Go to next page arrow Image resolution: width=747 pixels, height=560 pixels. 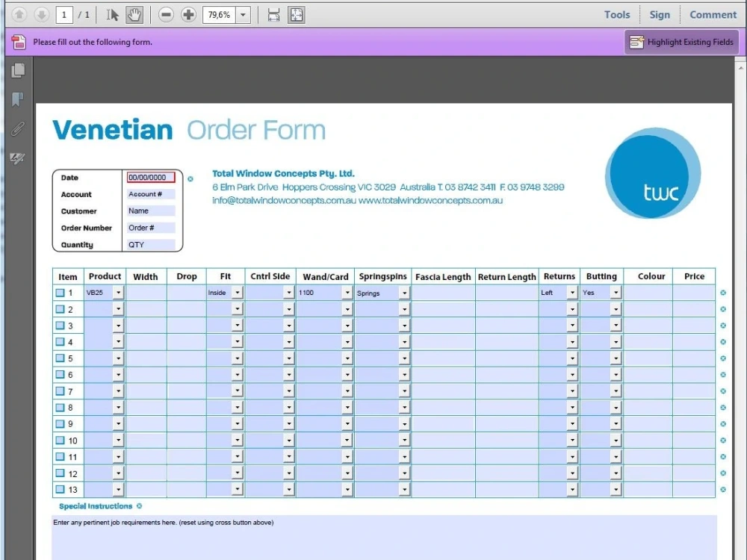[x=41, y=15]
